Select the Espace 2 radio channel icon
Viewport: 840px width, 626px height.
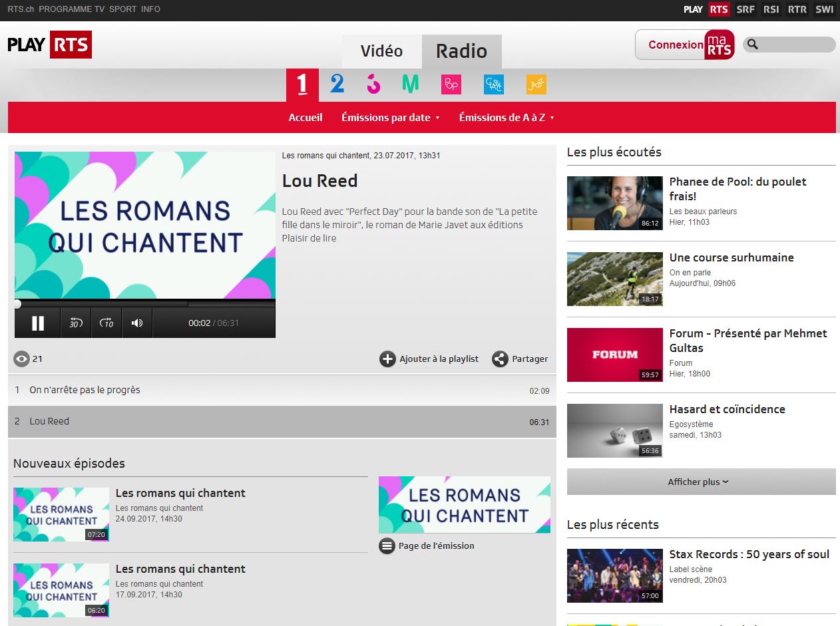tap(337, 84)
